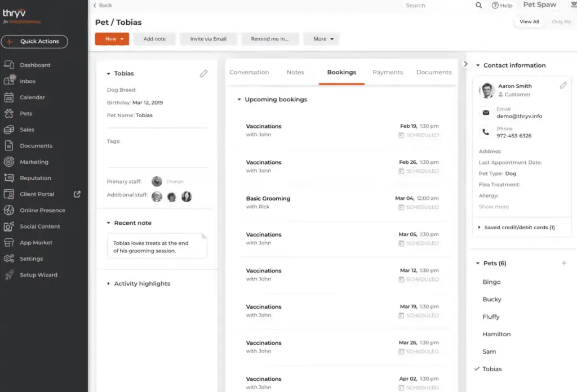Switch view to Only Me
The width and height of the screenshot is (577, 392).
click(x=561, y=22)
